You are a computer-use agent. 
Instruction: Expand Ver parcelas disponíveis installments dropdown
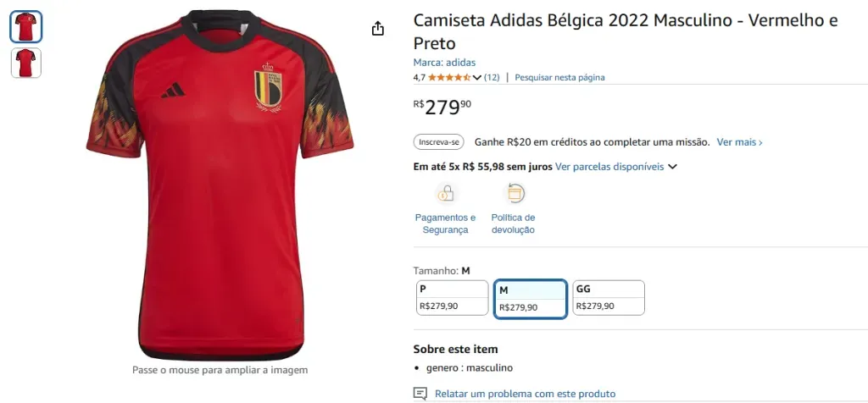click(672, 167)
